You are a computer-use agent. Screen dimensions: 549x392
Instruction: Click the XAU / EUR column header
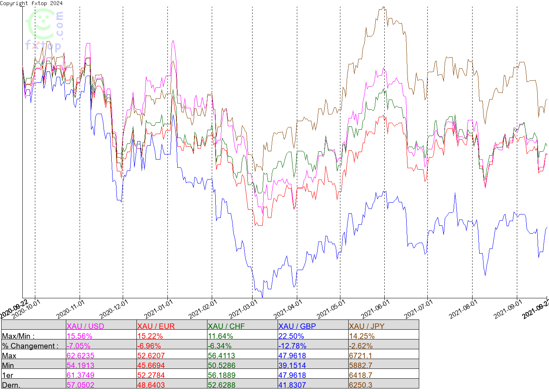[x=156, y=326]
